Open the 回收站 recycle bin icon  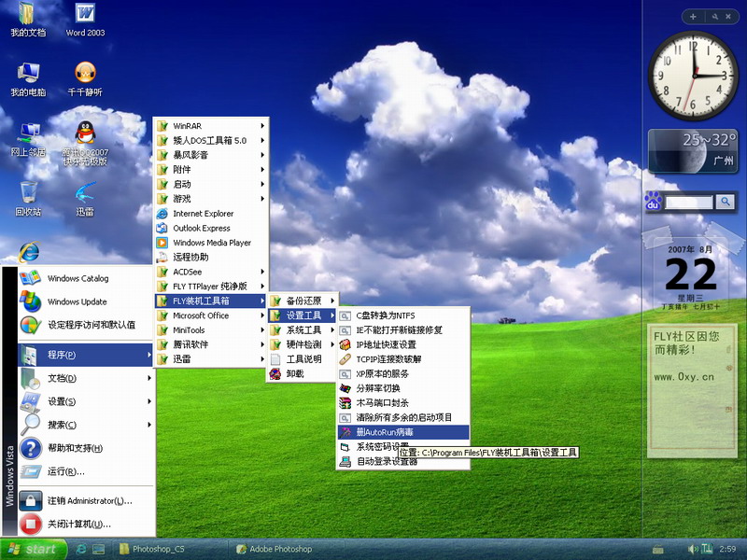pyautogui.click(x=28, y=199)
